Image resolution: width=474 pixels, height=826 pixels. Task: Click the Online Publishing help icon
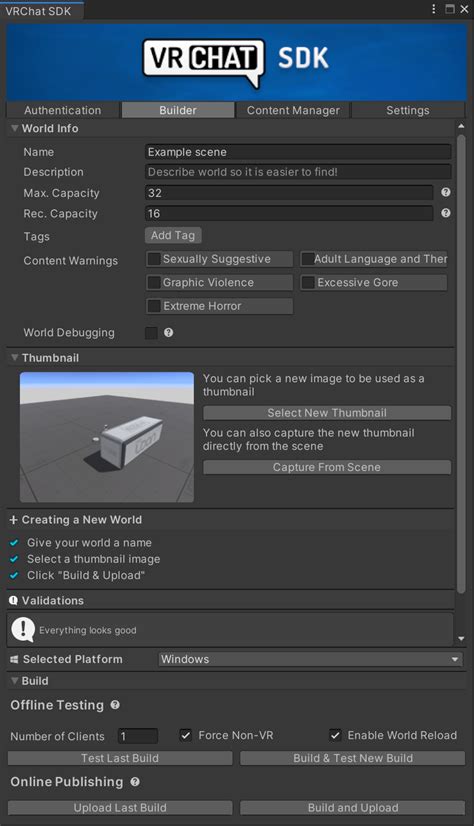tap(135, 782)
